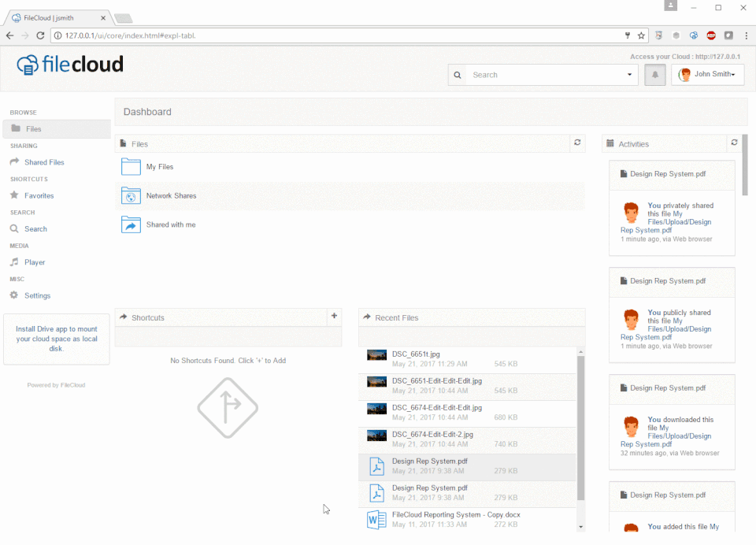The height and width of the screenshot is (545, 756).
Task: Bookmark page with star icon
Action: tap(641, 35)
